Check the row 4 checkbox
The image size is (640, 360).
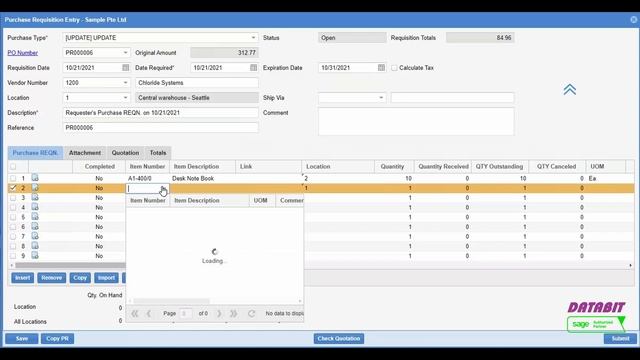[x=13, y=207]
